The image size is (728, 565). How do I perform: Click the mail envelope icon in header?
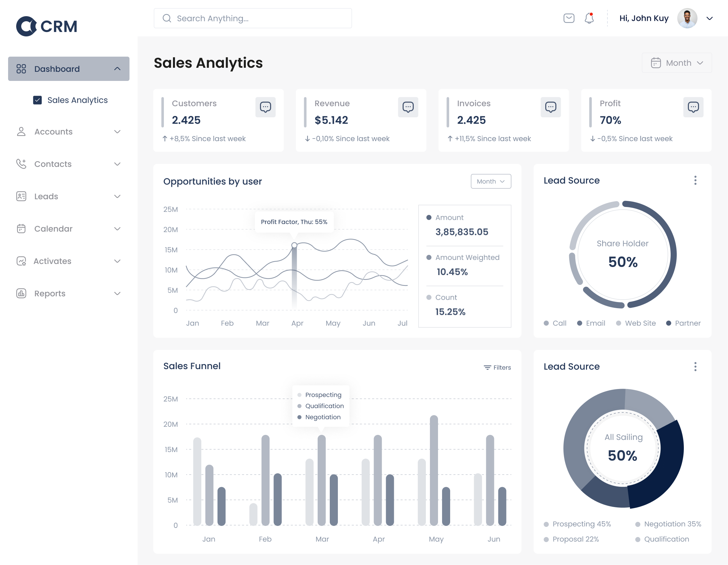tap(569, 18)
